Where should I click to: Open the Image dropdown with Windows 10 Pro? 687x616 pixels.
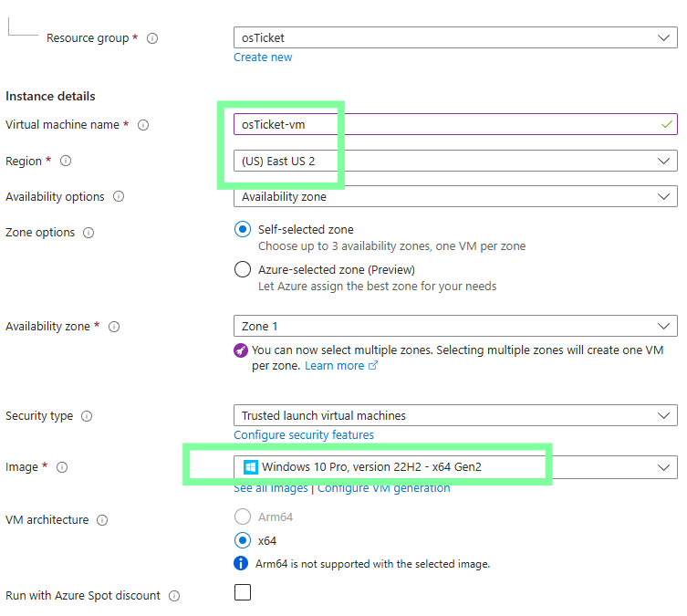pyautogui.click(x=455, y=467)
